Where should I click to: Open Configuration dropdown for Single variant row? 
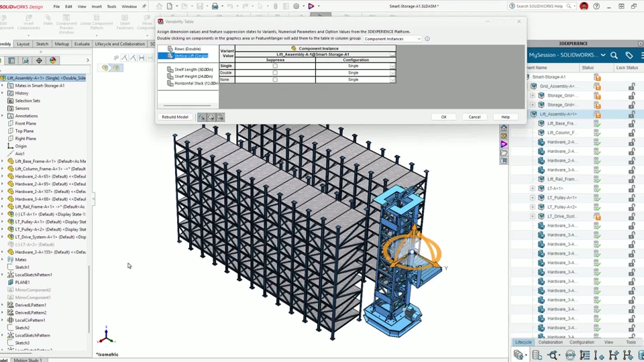(392, 66)
